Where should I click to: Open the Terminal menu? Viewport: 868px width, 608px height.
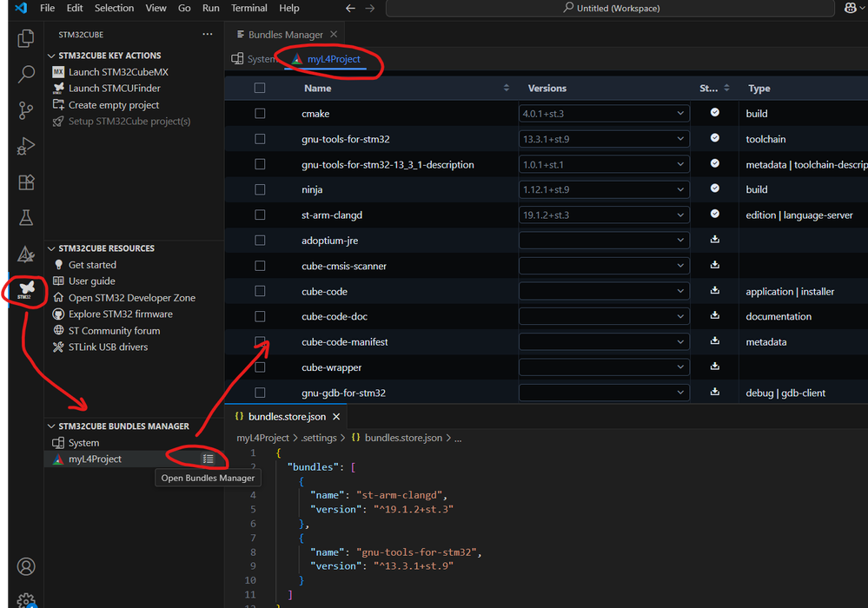(249, 9)
